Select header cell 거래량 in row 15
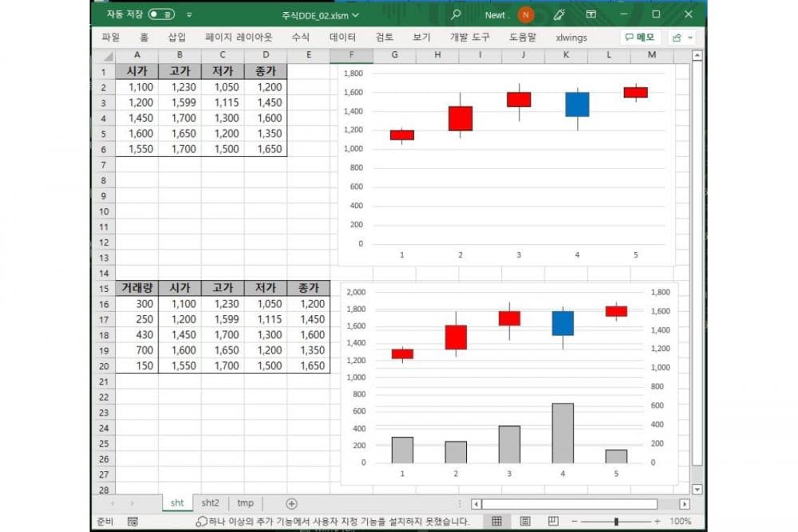The height and width of the screenshot is (532, 798). click(x=137, y=289)
